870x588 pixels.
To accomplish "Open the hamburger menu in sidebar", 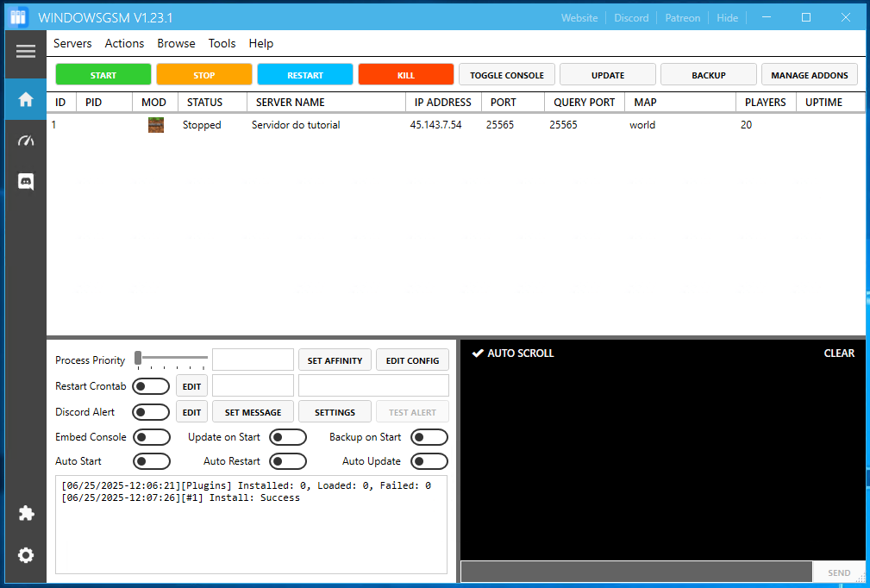I will pyautogui.click(x=26, y=52).
